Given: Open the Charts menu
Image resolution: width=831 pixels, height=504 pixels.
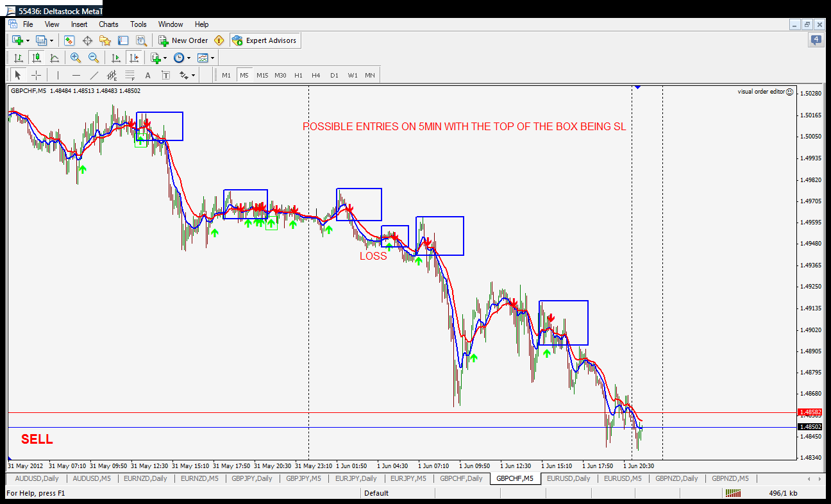Looking at the screenshot, I should pos(108,24).
